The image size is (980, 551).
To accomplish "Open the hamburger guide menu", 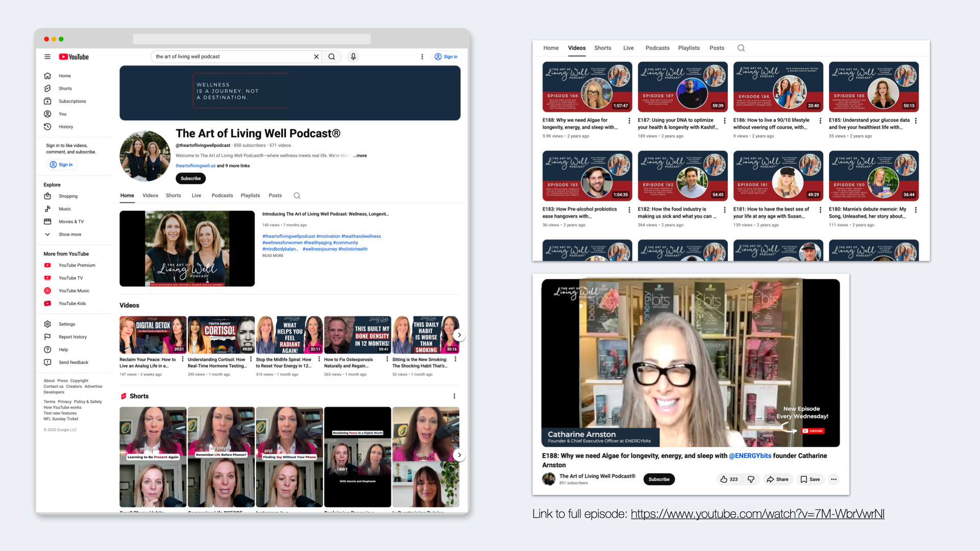I will (x=47, y=57).
